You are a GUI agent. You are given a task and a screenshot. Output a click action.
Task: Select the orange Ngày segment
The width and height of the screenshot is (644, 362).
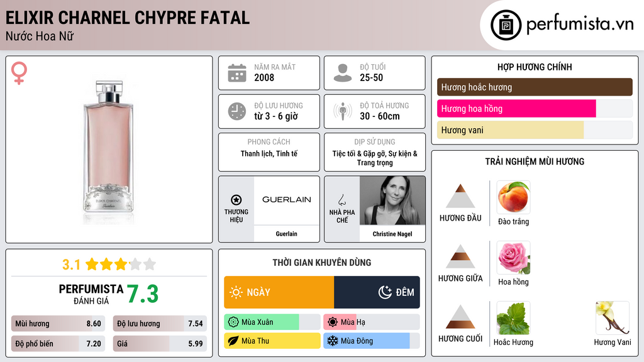point(279,292)
